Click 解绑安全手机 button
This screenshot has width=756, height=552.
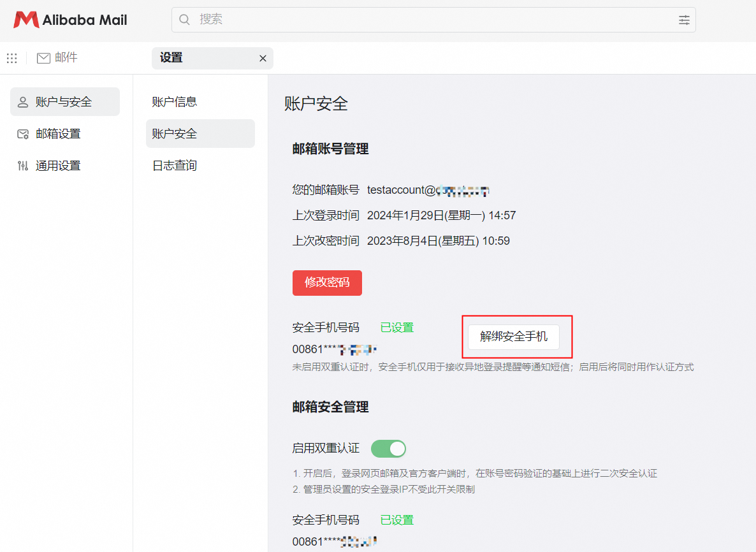point(514,337)
